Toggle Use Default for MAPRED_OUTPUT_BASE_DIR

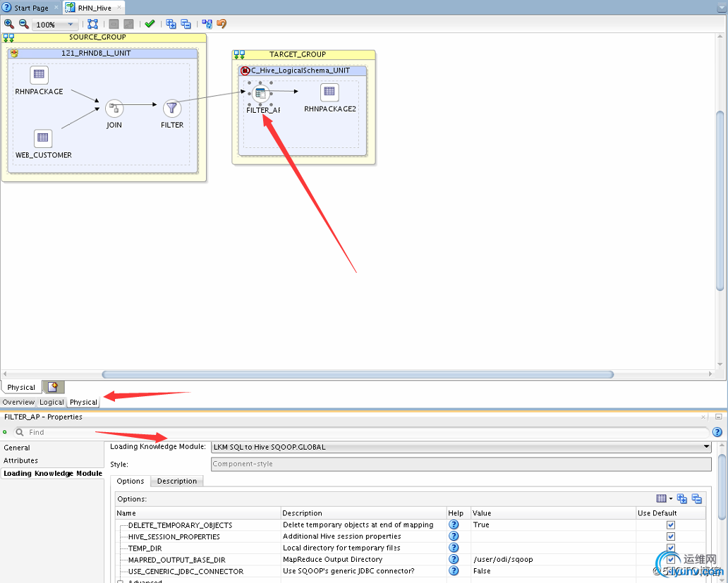coord(670,559)
